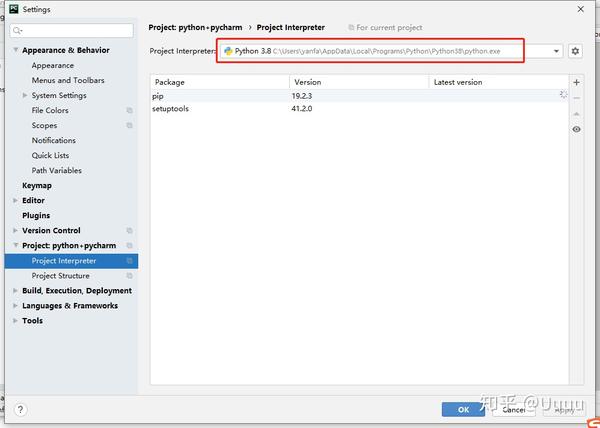
Task: Click the Cancel button
Action: [514, 409]
